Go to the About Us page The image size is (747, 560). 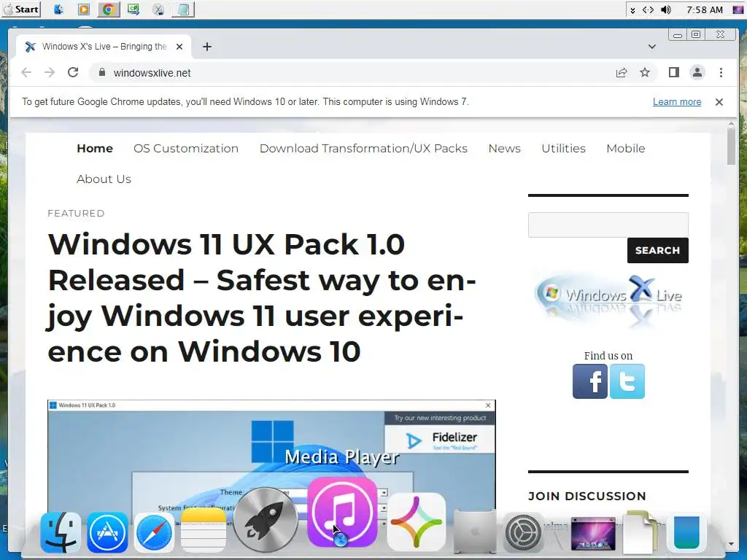click(x=104, y=179)
